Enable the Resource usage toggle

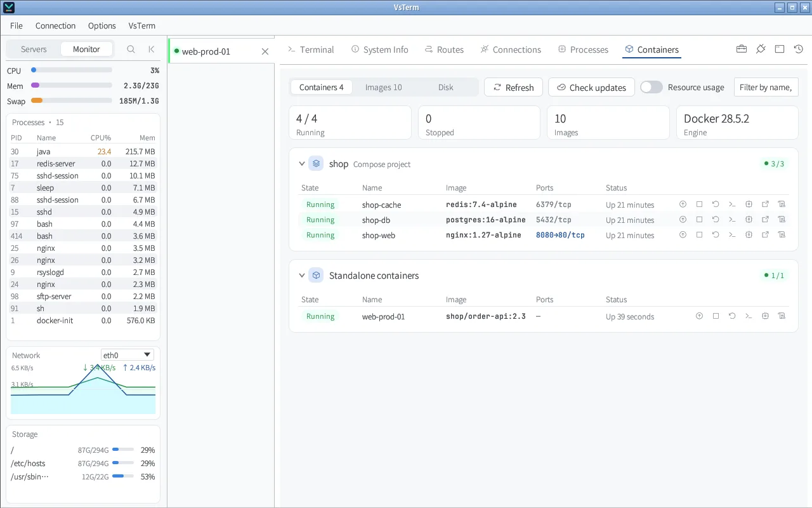[x=651, y=87]
